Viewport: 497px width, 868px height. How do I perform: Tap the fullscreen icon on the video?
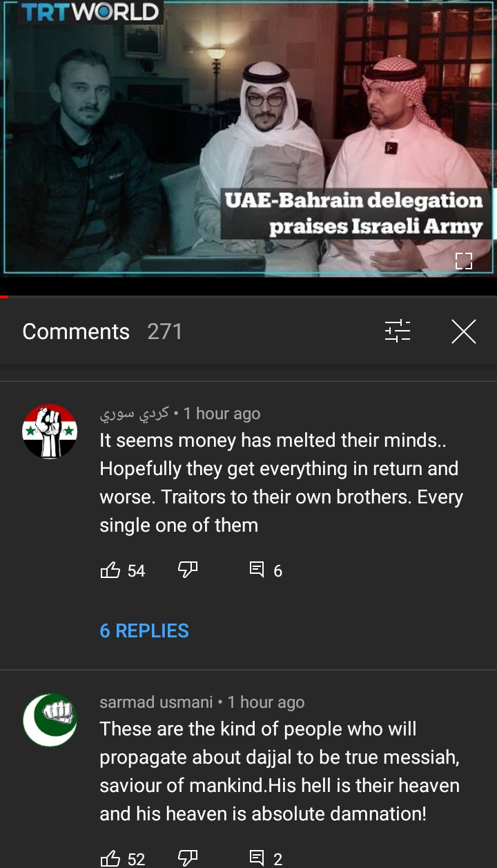pyautogui.click(x=464, y=261)
